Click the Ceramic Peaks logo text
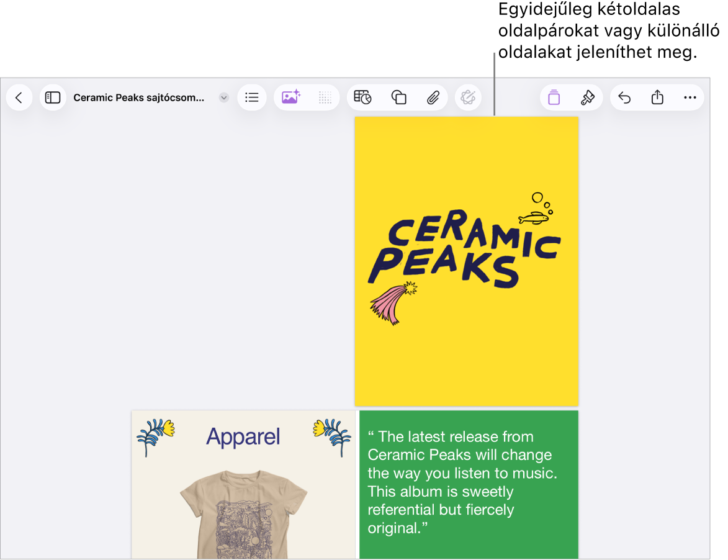728x560 pixels. coord(464,248)
